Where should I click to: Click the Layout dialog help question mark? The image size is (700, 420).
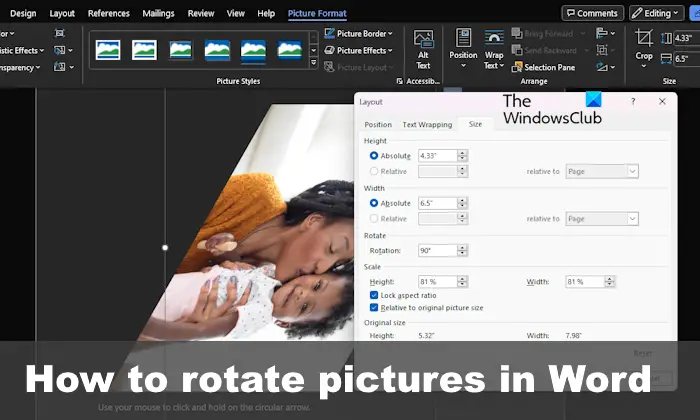pyautogui.click(x=633, y=101)
